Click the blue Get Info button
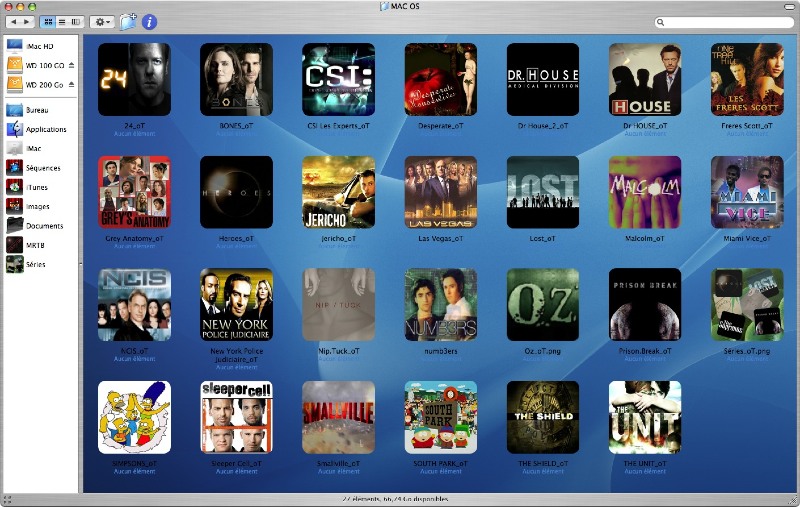Image resolution: width=800 pixels, height=507 pixels. tap(149, 22)
